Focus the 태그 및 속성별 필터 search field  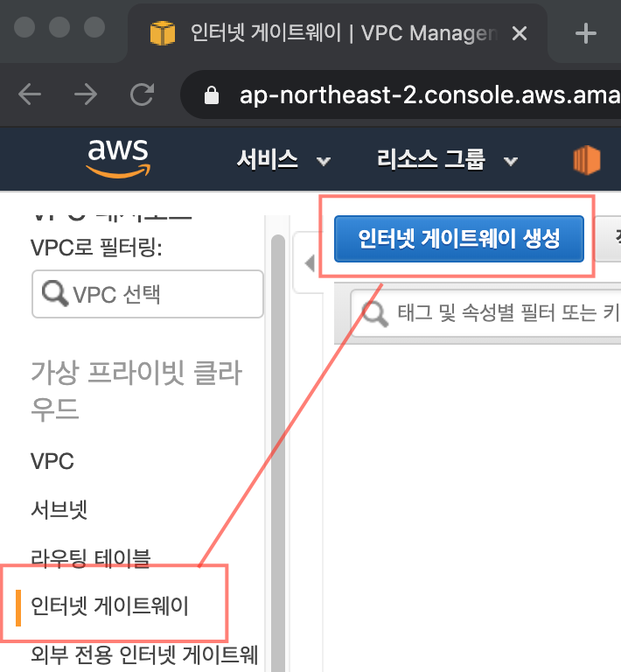click(486, 313)
